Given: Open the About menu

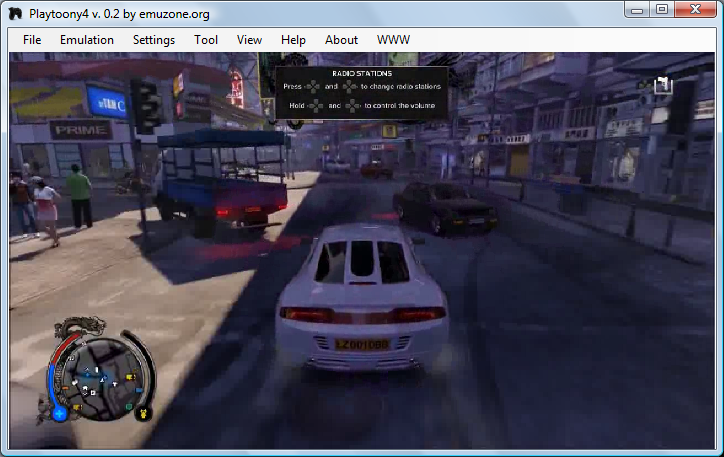Looking at the screenshot, I should pyautogui.click(x=341, y=40).
